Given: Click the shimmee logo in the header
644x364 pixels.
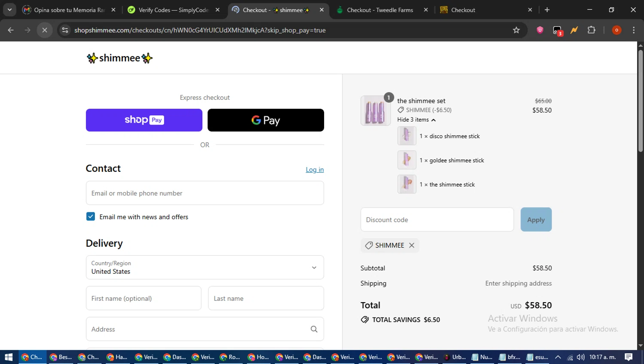Looking at the screenshot, I should (x=119, y=58).
